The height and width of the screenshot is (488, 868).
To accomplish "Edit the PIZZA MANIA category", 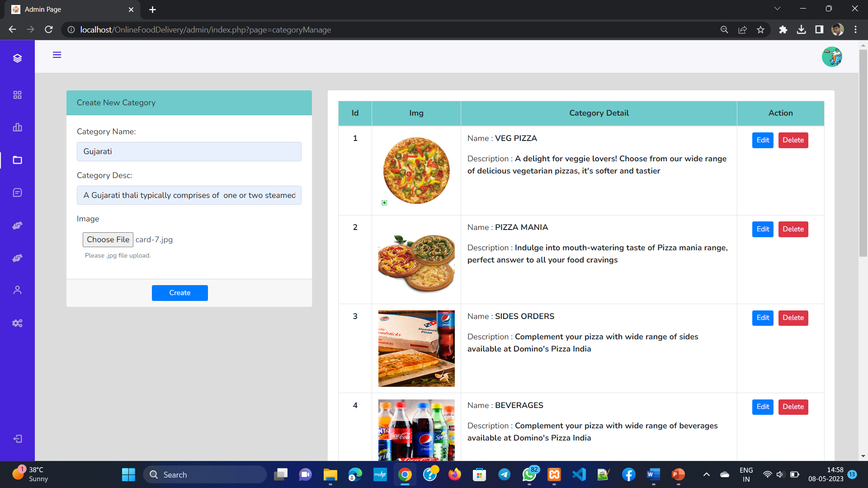I will tap(763, 229).
